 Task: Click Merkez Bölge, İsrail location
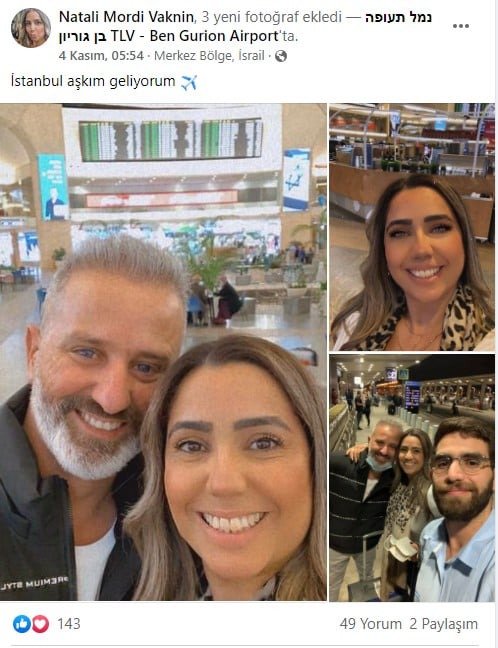pyautogui.click(x=209, y=56)
